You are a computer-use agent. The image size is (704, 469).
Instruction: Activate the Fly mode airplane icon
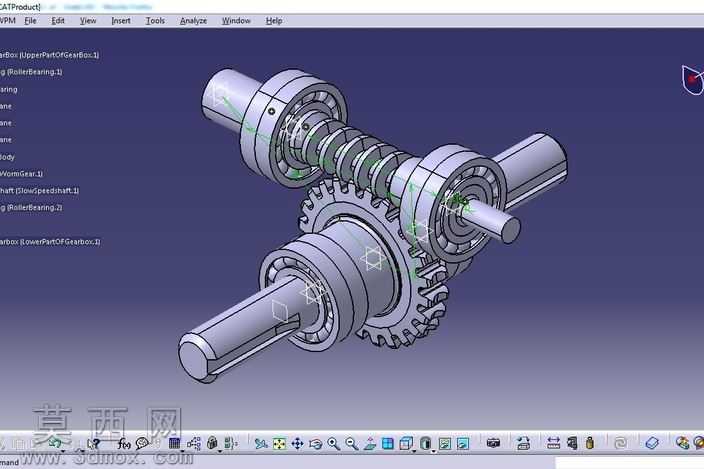[x=260, y=444]
